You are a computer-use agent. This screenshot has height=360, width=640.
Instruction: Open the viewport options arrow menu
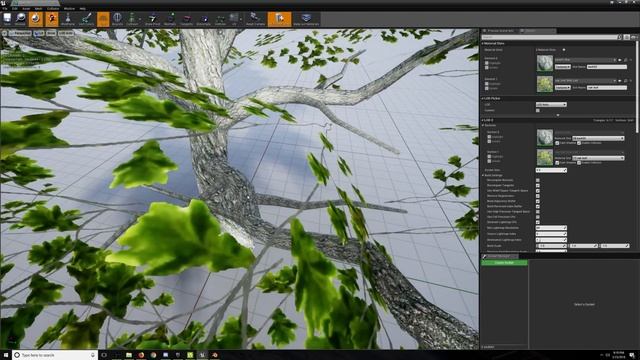tap(4, 33)
